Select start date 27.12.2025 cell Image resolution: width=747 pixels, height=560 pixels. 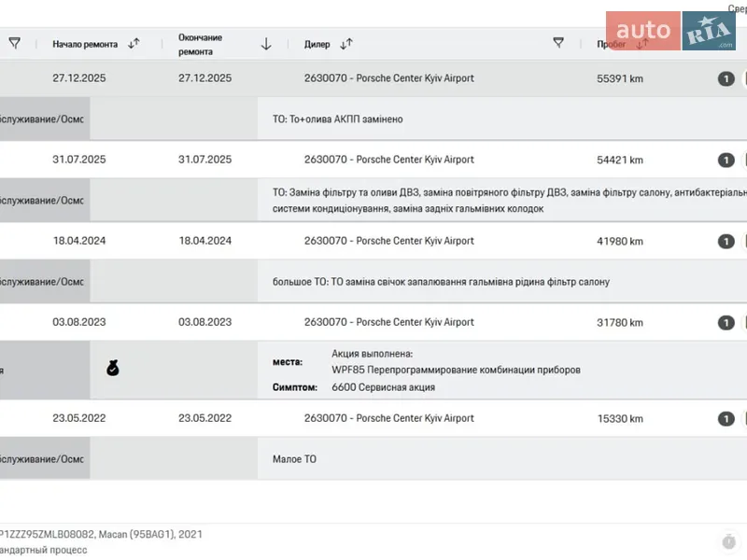(x=79, y=78)
